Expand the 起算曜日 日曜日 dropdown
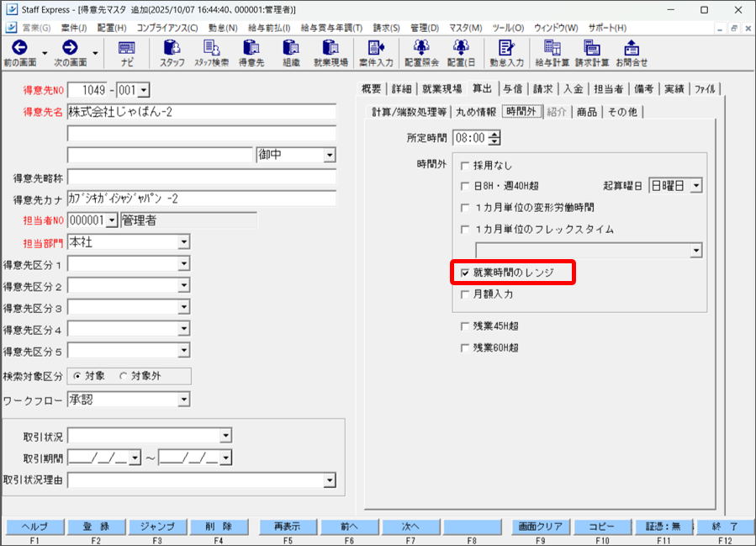Screen dimensions: 756x546 695,186
